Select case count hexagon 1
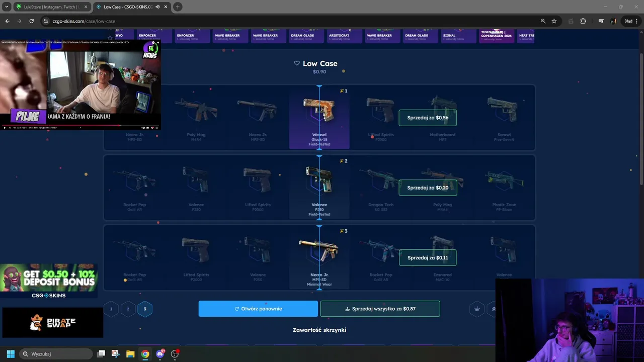Image resolution: width=644 pixels, height=362 pixels. click(111, 309)
